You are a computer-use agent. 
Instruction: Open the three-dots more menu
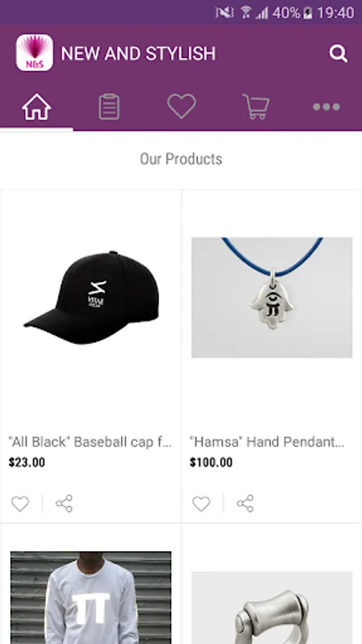326,107
